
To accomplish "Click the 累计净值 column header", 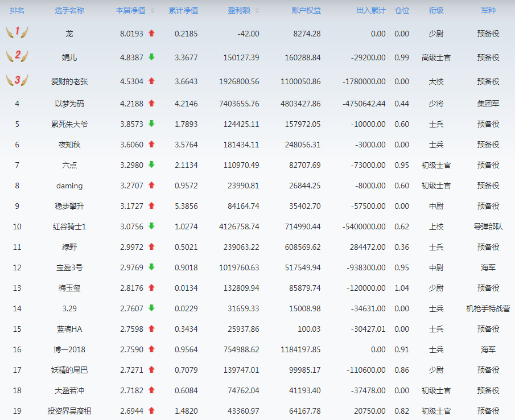I will pyautogui.click(x=183, y=10).
